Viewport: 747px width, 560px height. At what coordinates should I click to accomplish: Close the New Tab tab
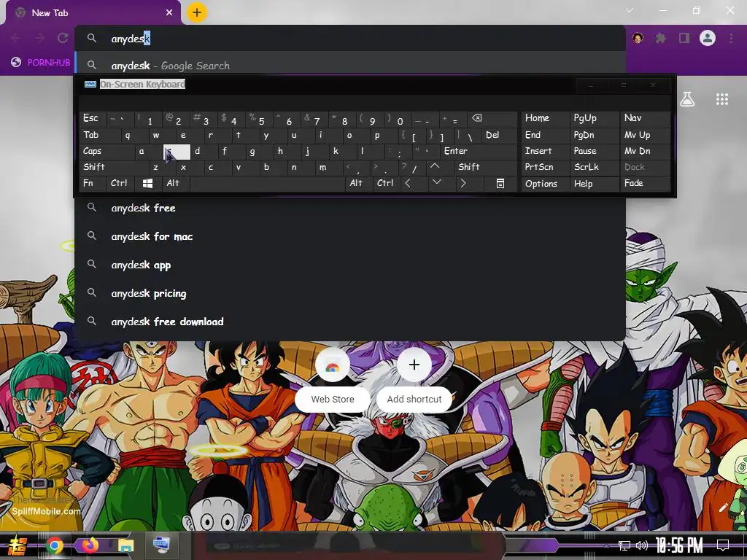pos(169,13)
